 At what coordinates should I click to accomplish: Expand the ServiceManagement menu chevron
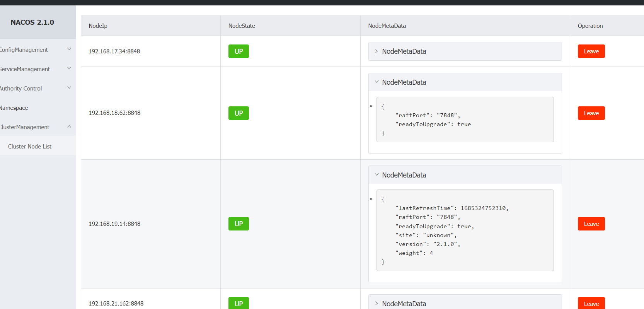point(69,68)
